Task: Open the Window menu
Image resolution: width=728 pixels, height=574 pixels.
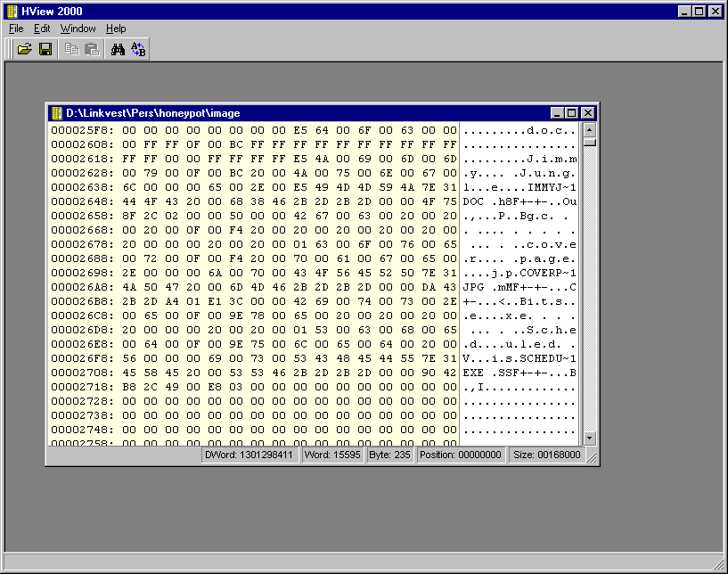Action: click(78, 29)
